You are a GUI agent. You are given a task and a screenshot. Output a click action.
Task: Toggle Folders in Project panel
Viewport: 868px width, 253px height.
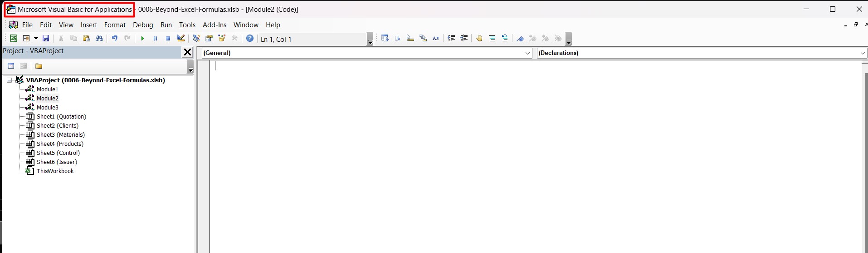pyautogui.click(x=39, y=66)
